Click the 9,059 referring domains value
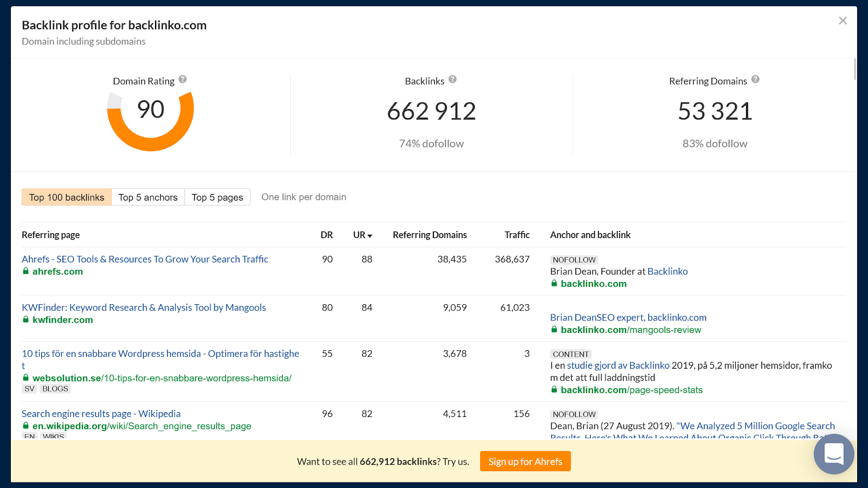This screenshot has width=868, height=488. (x=455, y=307)
